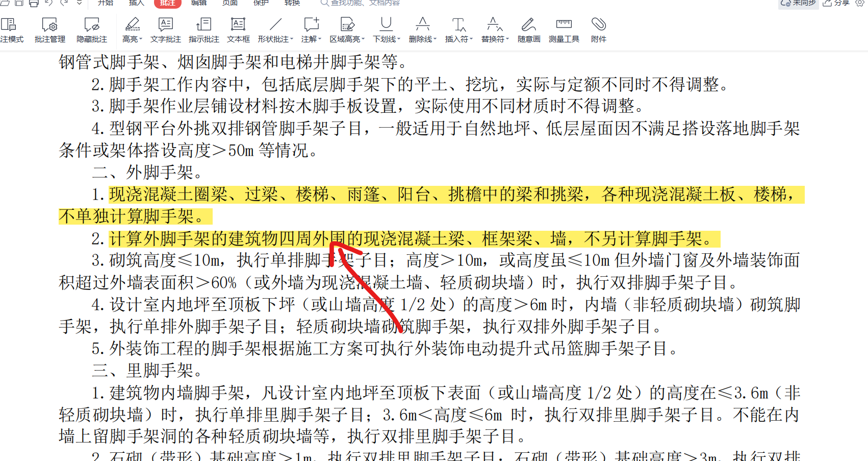Redo the last action
Image resolution: width=868 pixels, height=461 pixels.
[64, 3]
